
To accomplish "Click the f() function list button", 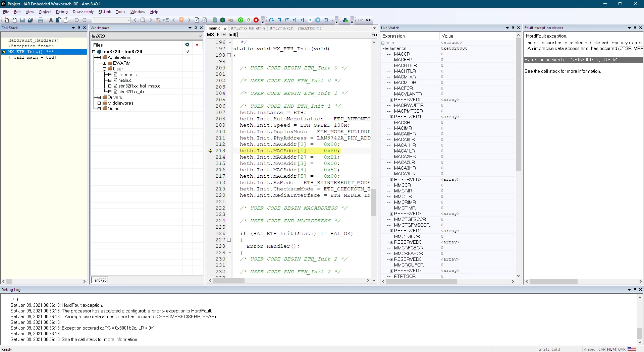I will coord(374,35).
